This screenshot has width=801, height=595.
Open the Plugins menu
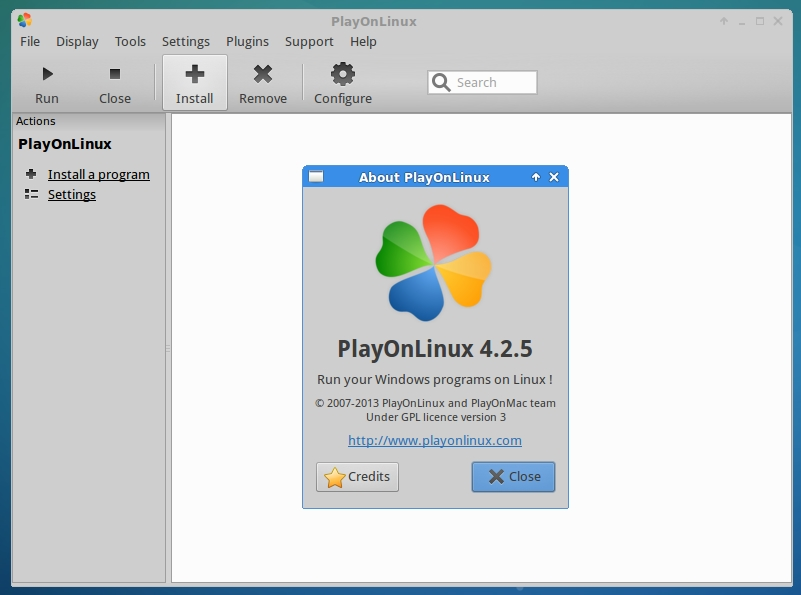coord(247,41)
